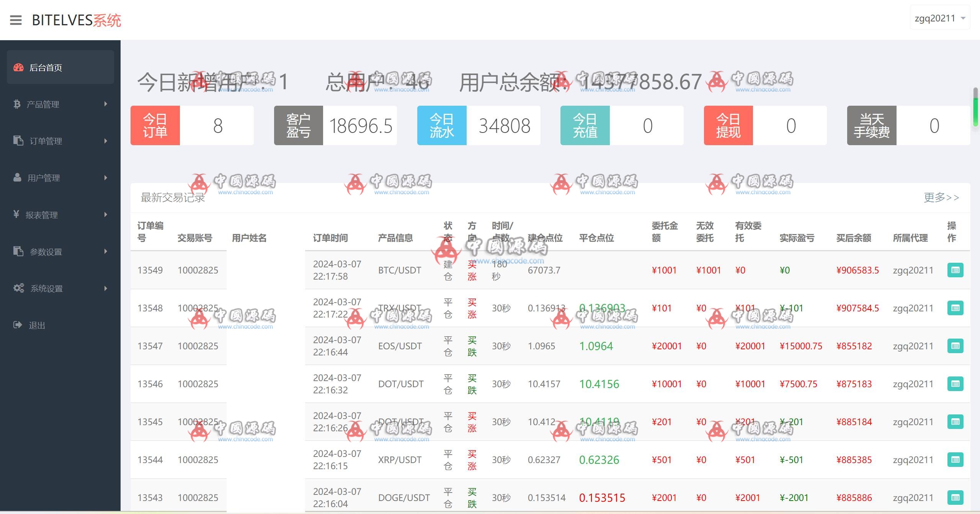Image resolution: width=980 pixels, height=514 pixels.
Task: Select the 订单管理 file icon
Action: point(17,141)
